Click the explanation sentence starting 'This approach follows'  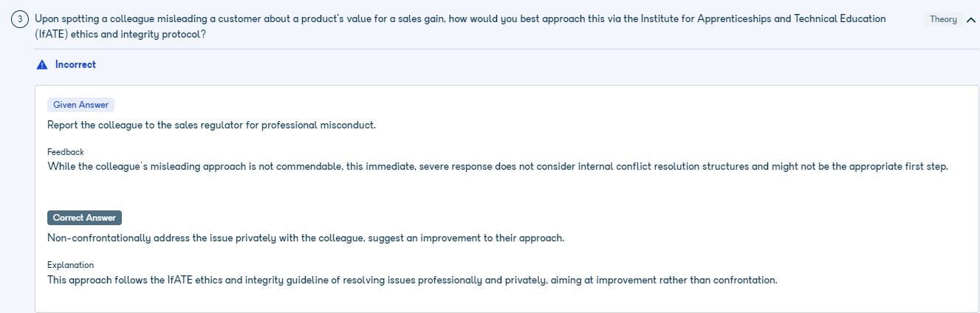pos(412,280)
